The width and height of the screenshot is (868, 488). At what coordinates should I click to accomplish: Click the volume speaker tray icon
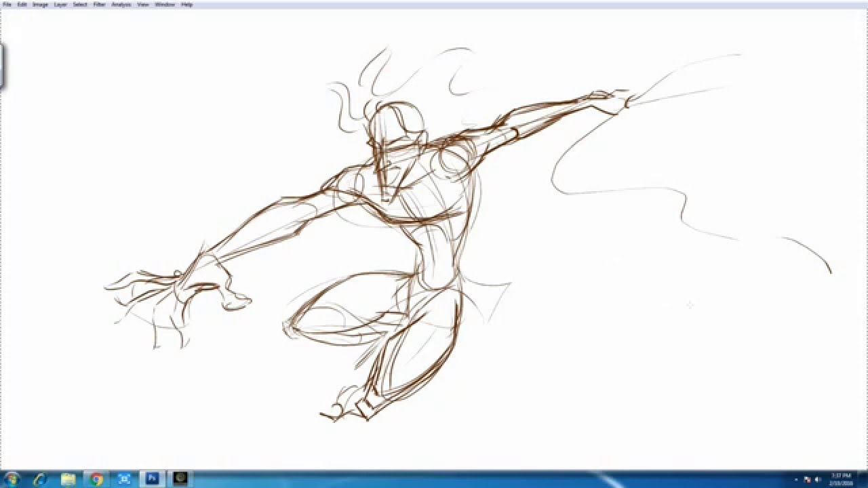(x=817, y=480)
